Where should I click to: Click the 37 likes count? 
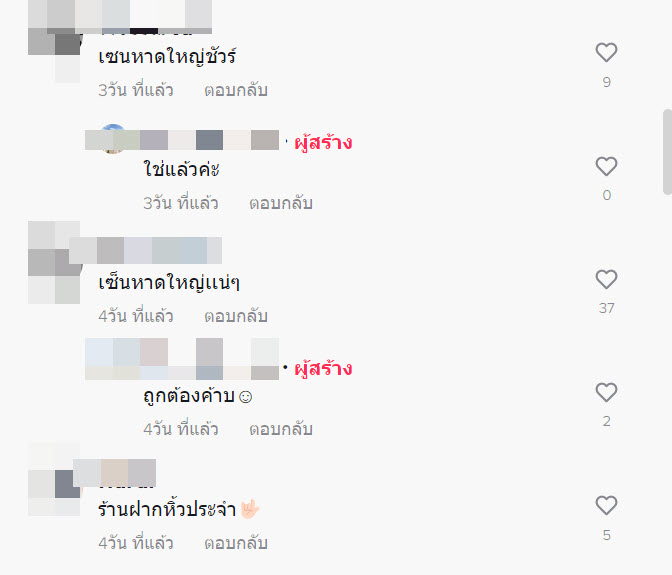606,308
